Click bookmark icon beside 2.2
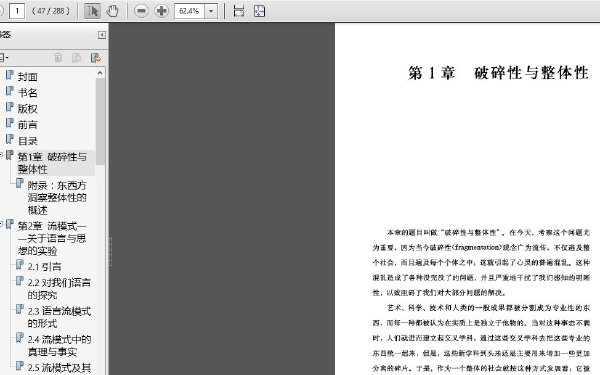The image size is (600, 375). 20,280
